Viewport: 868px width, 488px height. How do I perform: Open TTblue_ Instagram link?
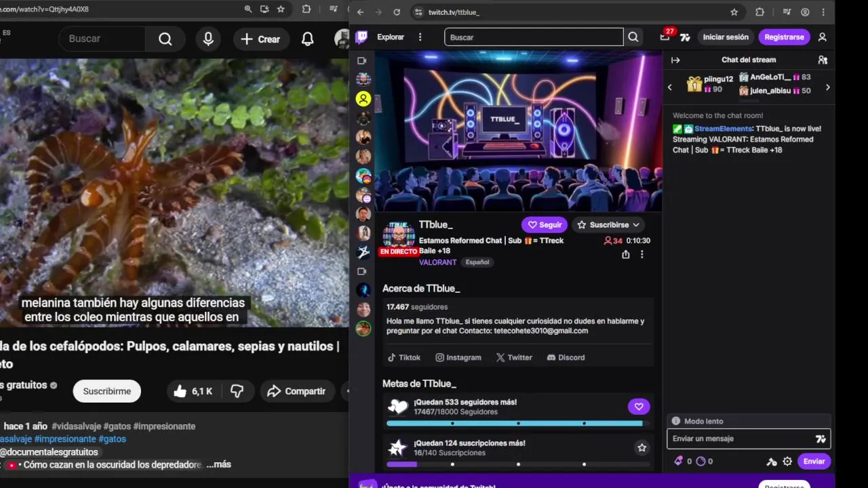[458, 357]
